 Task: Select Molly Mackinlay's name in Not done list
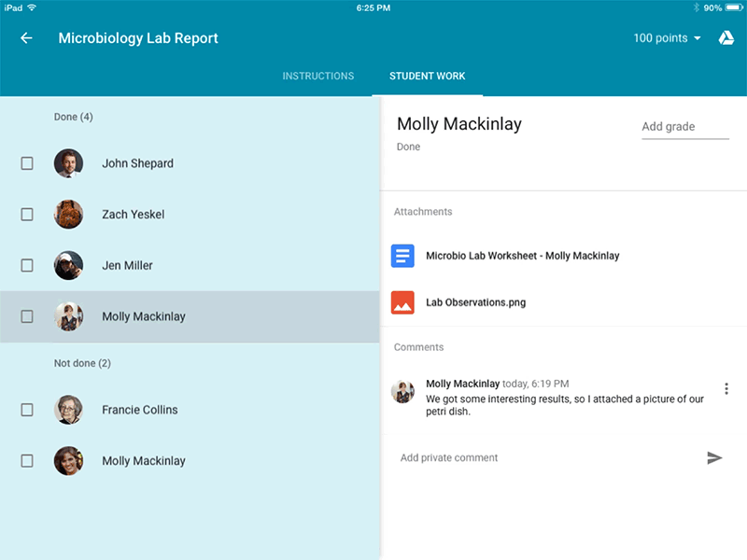[144, 461]
